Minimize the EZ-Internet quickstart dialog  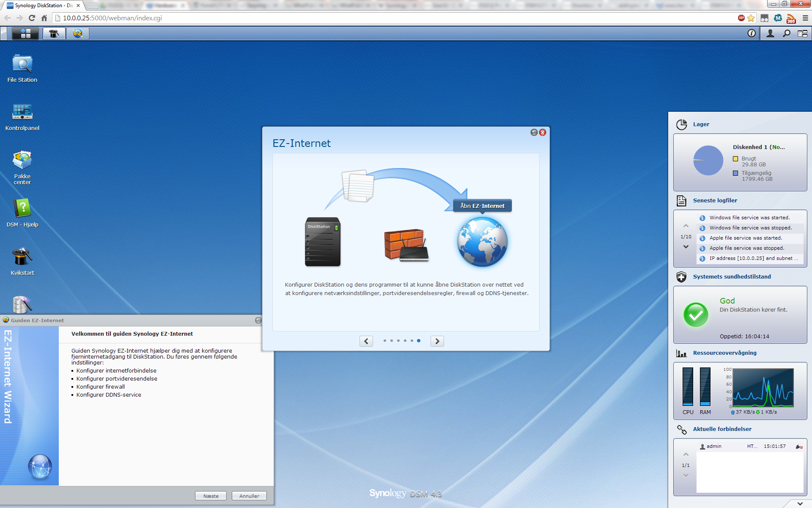[534, 133]
